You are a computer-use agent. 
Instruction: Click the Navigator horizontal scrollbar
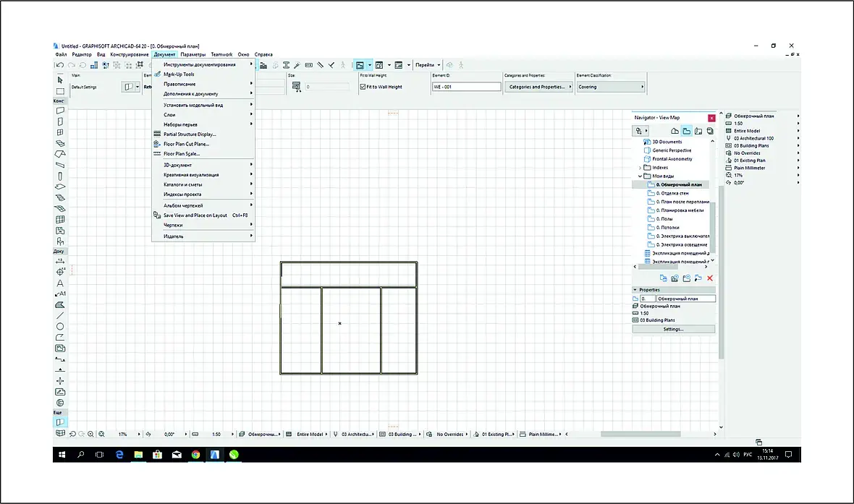pos(658,268)
